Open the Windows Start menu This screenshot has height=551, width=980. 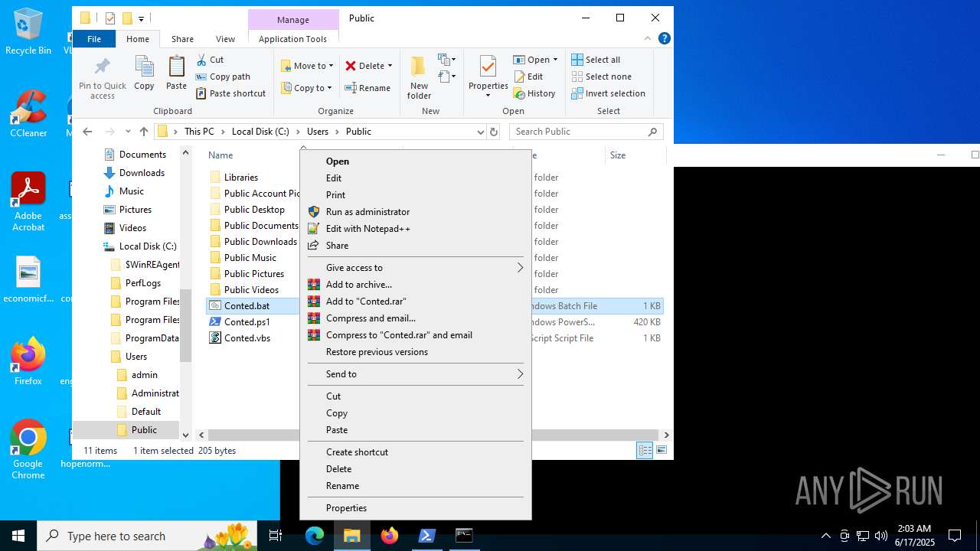[18, 536]
